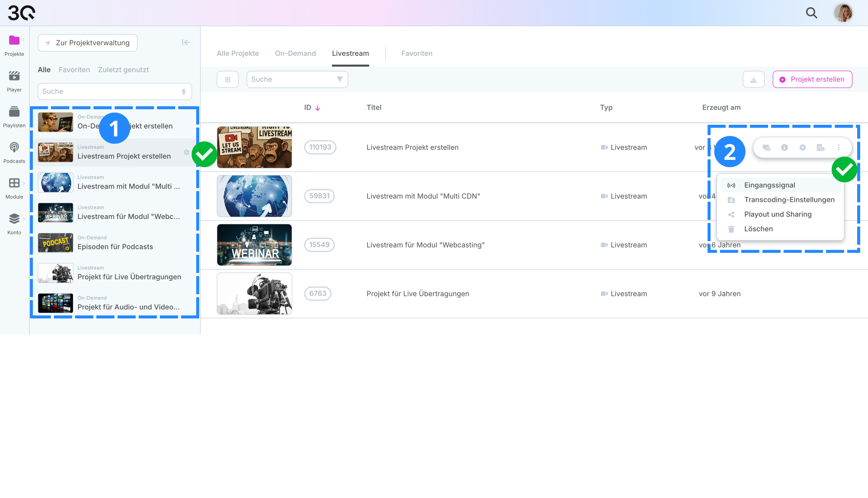Click the Projekt erstellen button

(812, 79)
